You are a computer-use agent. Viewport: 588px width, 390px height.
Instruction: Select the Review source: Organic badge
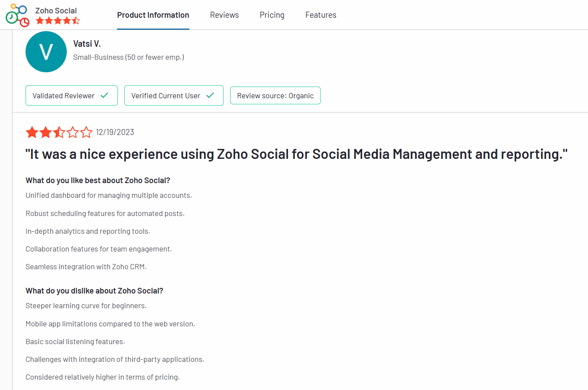point(275,95)
